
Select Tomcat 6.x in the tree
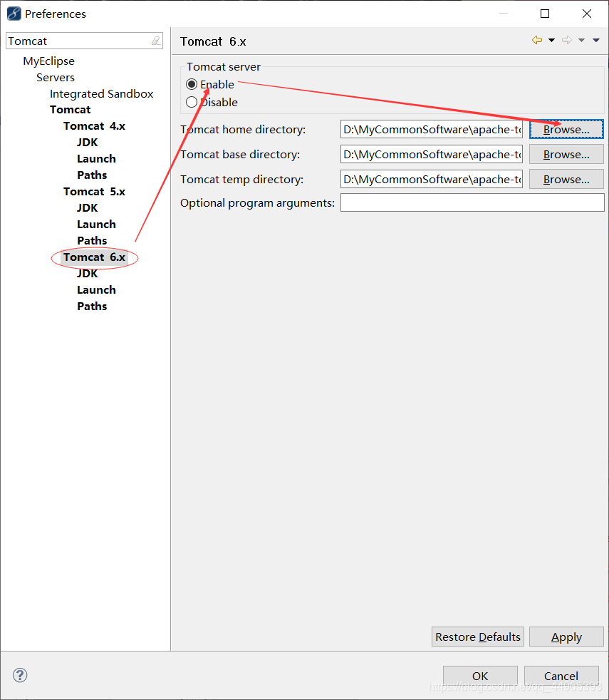(94, 257)
